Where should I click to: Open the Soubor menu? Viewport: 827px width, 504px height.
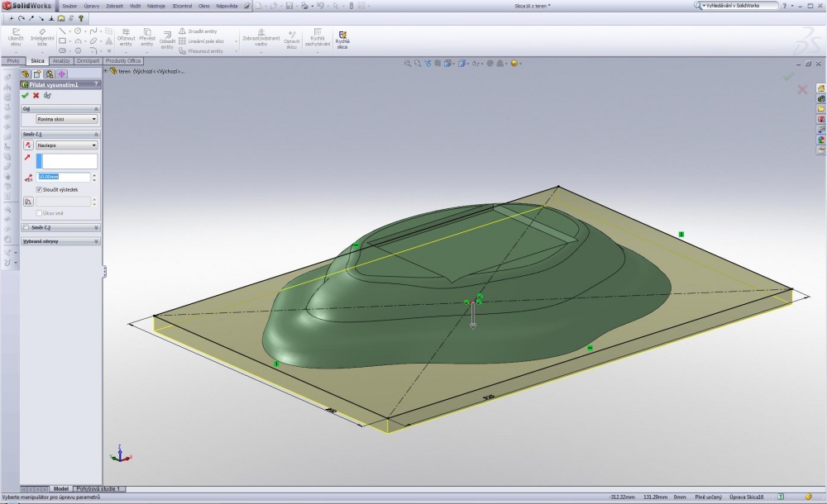click(69, 6)
